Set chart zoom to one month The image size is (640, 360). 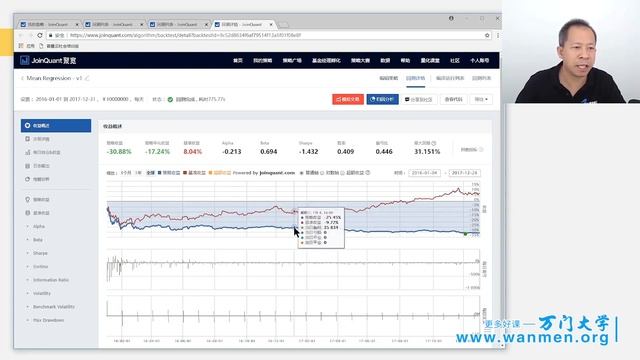point(126,173)
